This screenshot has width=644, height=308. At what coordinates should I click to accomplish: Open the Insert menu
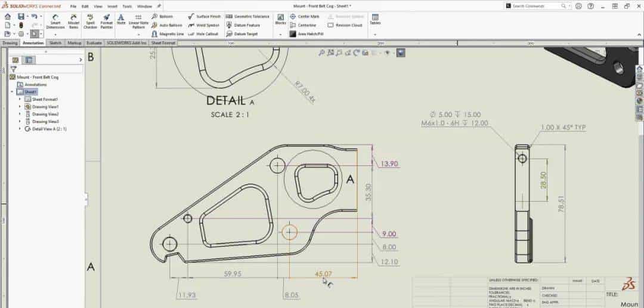click(x=113, y=6)
